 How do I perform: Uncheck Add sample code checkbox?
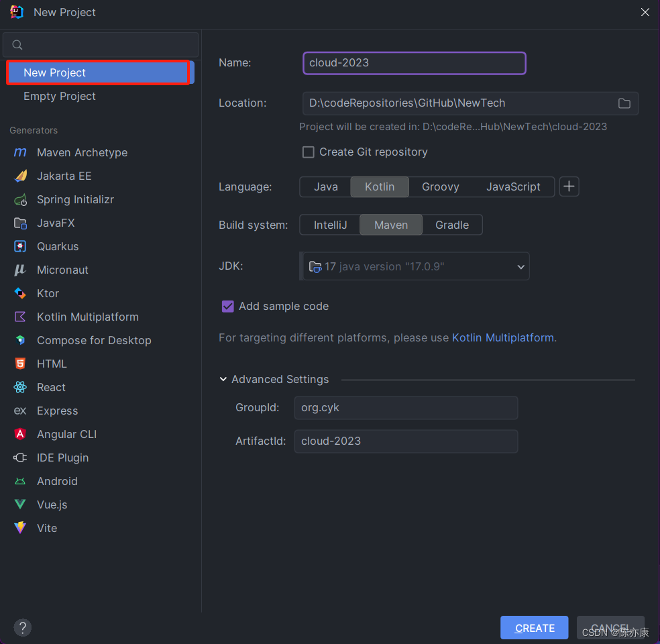pyautogui.click(x=228, y=307)
